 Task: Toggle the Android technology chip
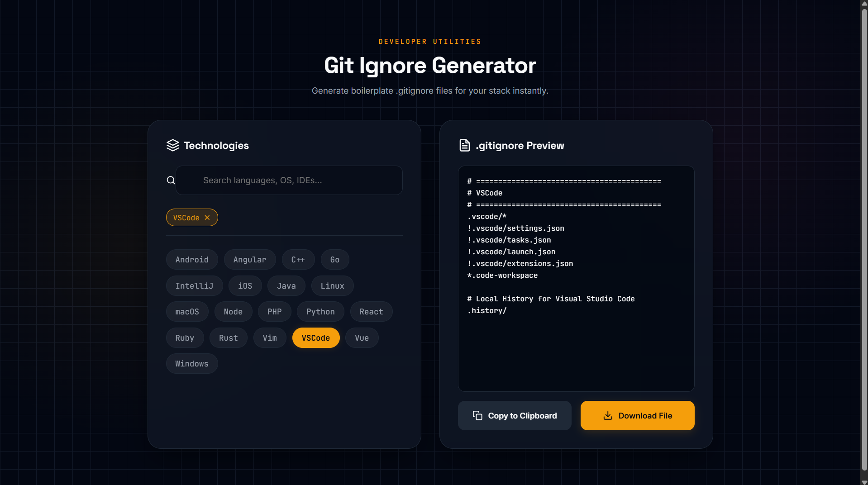coord(192,260)
